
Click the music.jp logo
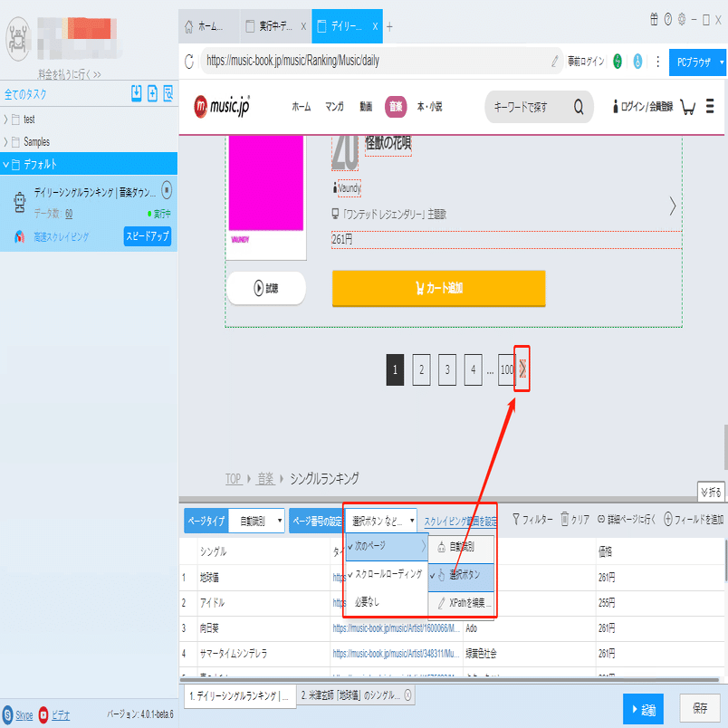click(222, 106)
